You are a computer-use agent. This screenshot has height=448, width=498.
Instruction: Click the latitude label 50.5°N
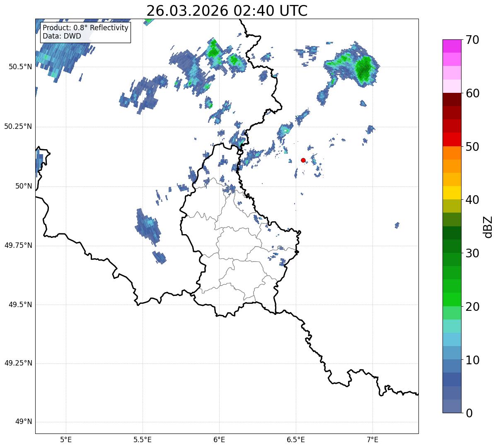(x=20, y=67)
